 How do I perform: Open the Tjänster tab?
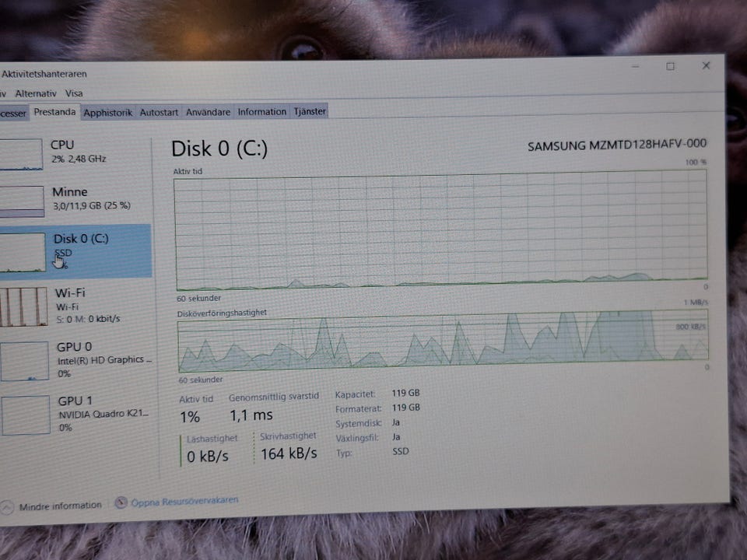click(310, 111)
